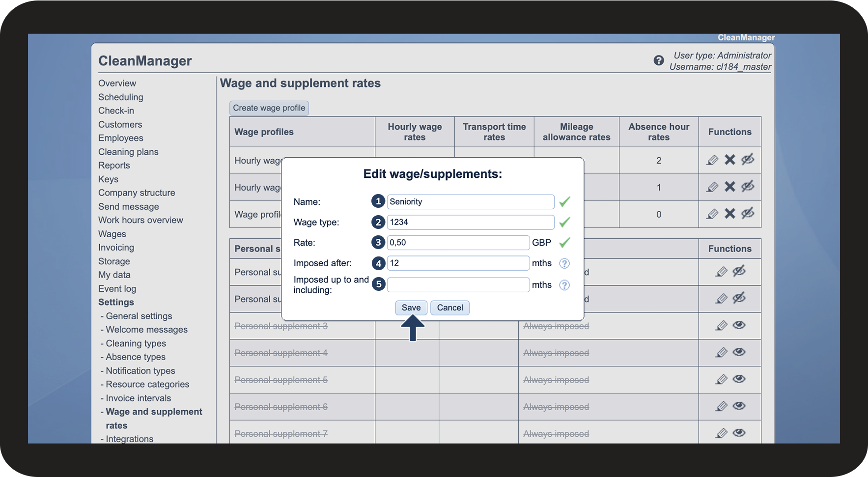
Task: Edit Personal supplement 7 using pencil icon
Action: (721, 433)
